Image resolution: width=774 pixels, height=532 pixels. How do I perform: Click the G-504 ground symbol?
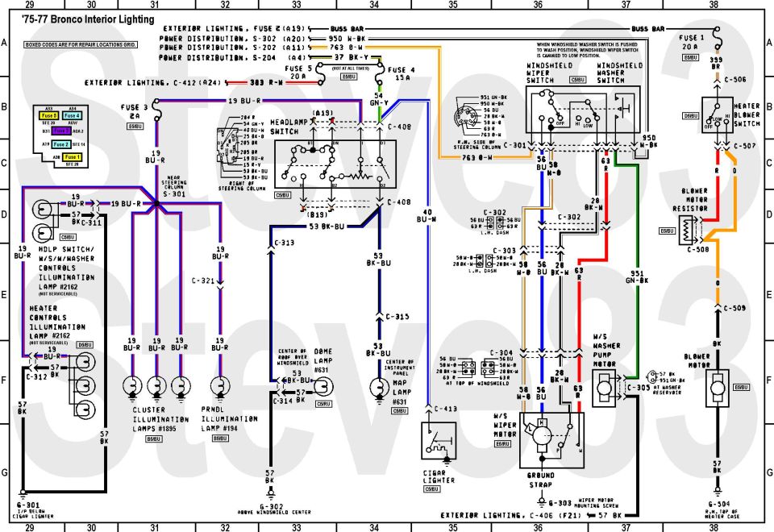718,492
